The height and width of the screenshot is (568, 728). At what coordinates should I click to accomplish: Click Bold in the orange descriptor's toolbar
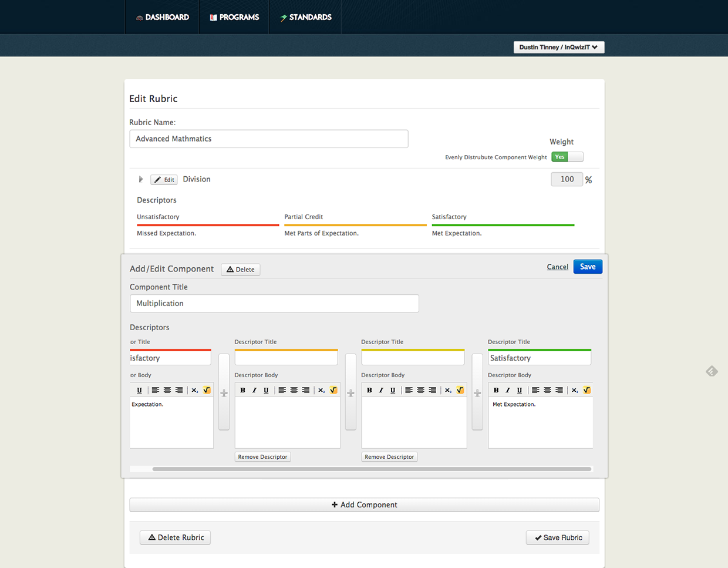tap(242, 390)
